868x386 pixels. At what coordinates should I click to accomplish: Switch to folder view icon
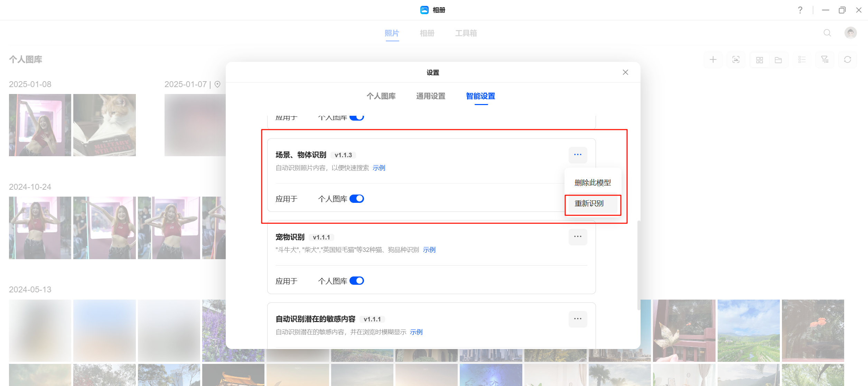[x=778, y=60]
